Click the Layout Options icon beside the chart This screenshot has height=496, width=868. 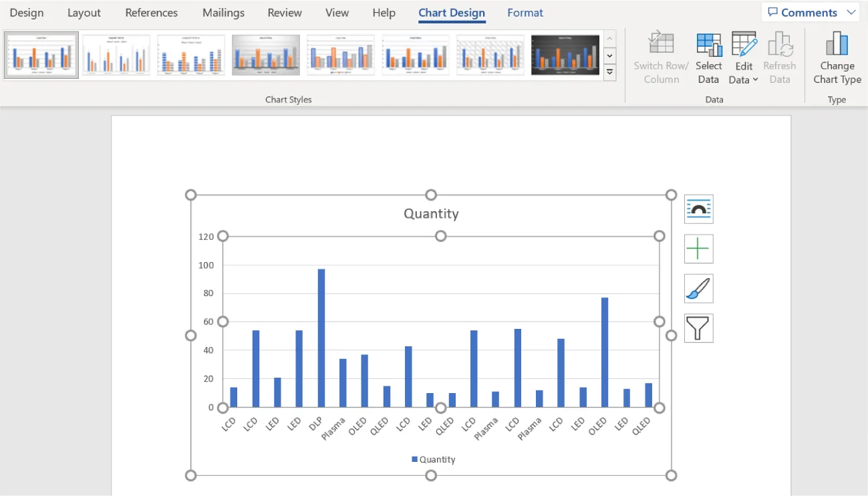(x=698, y=209)
